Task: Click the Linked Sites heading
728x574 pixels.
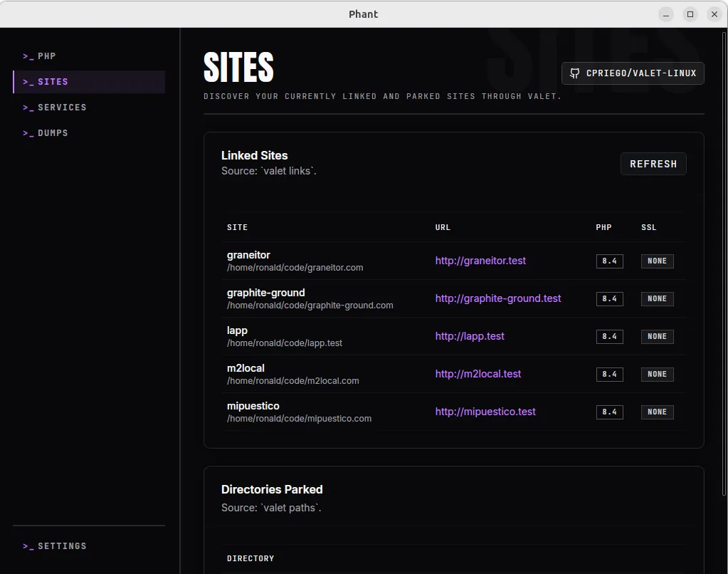Action: 255,155
